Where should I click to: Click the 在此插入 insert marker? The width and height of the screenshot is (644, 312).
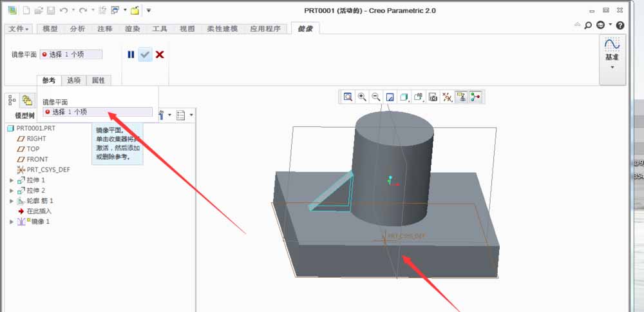click(39, 211)
